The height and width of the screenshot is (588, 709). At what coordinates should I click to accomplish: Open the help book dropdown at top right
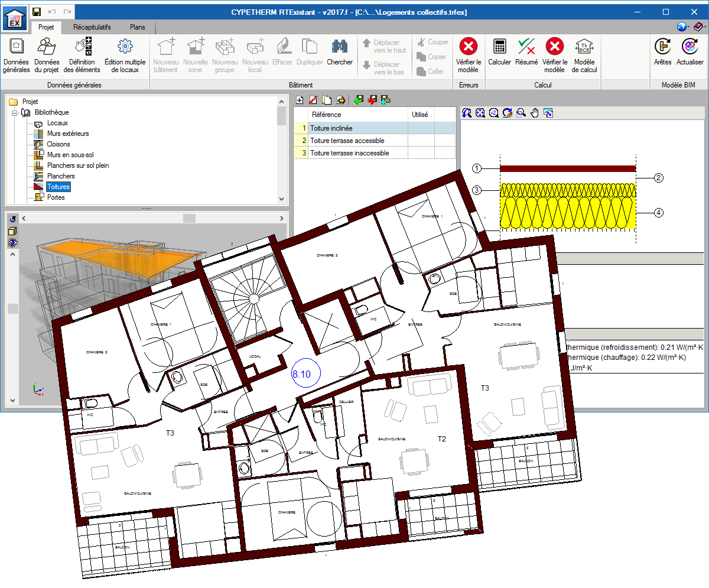[700, 27]
